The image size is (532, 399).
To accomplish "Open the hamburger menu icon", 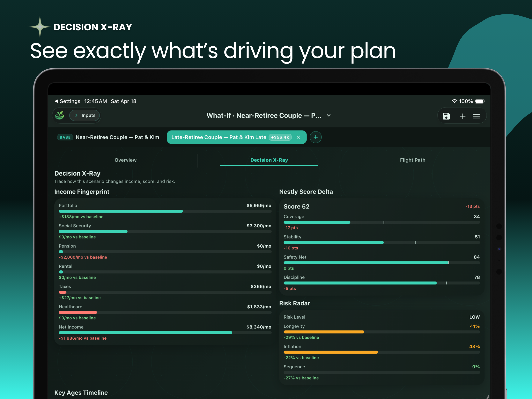I will pyautogui.click(x=476, y=116).
